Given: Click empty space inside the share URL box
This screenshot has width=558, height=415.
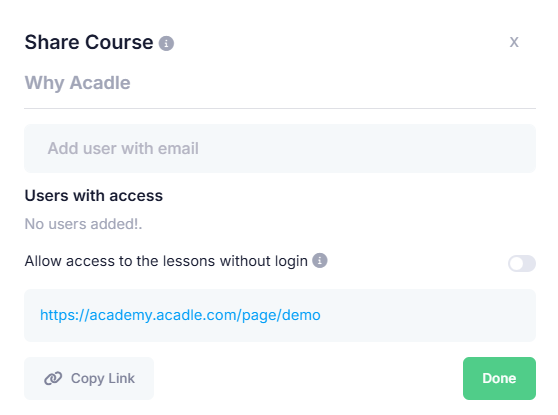Looking at the screenshot, I should [x=427, y=315].
